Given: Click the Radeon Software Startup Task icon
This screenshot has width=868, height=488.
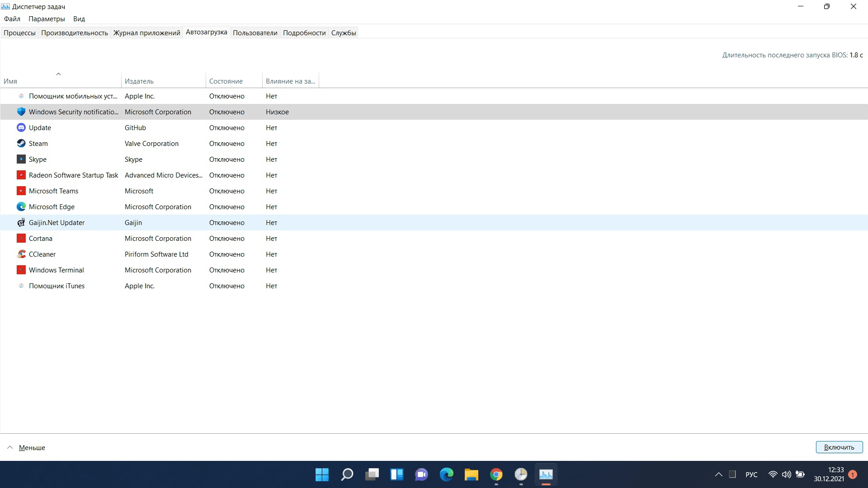Looking at the screenshot, I should click(21, 175).
